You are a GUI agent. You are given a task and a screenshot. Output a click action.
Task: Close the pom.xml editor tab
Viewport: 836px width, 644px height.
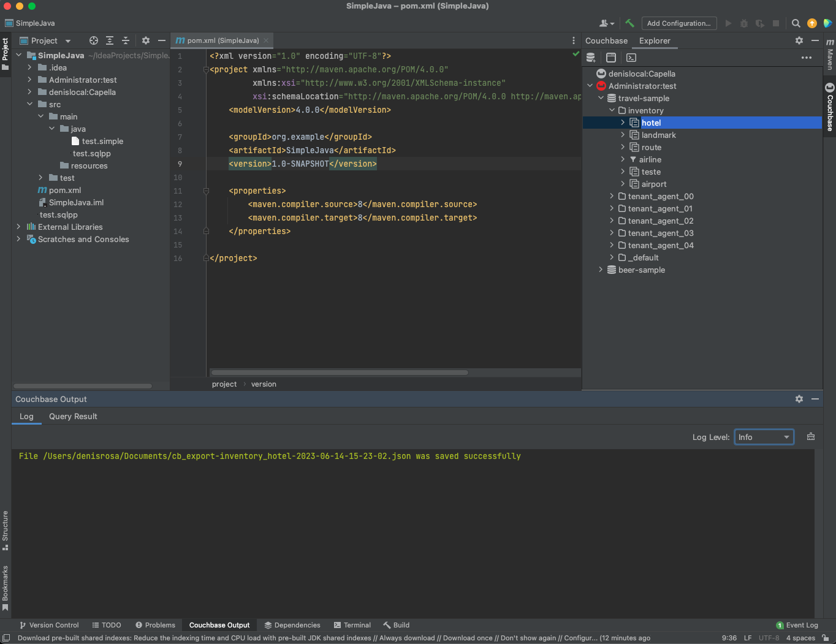coord(266,40)
